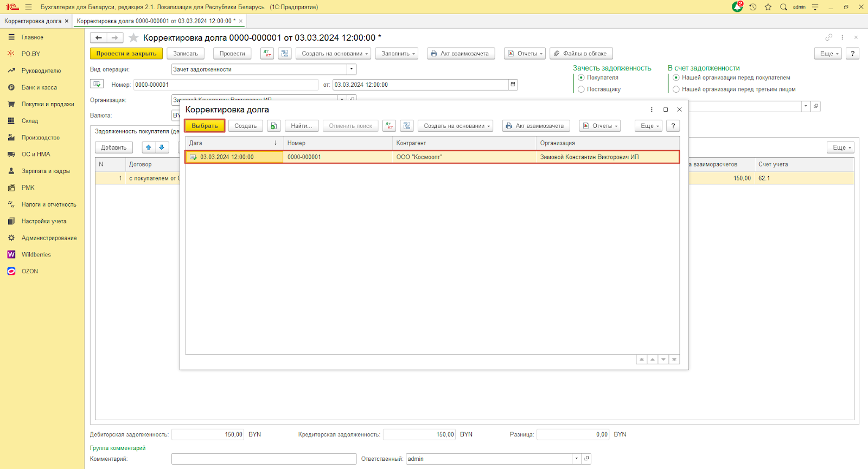Click Найти... button in dialog
Screen dimensions: 868x469
coord(301,126)
